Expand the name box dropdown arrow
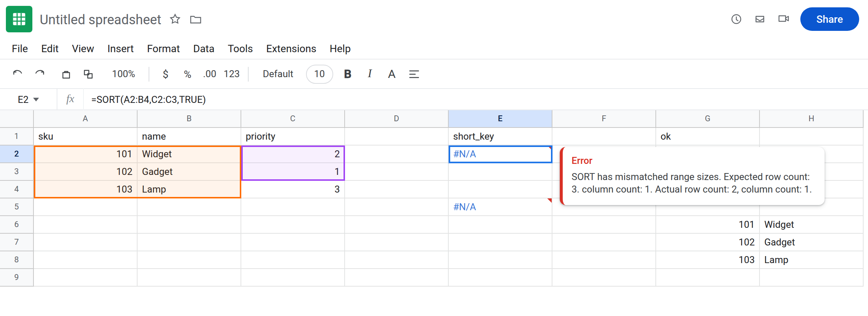Screen dimensions: 868x316 36,100
